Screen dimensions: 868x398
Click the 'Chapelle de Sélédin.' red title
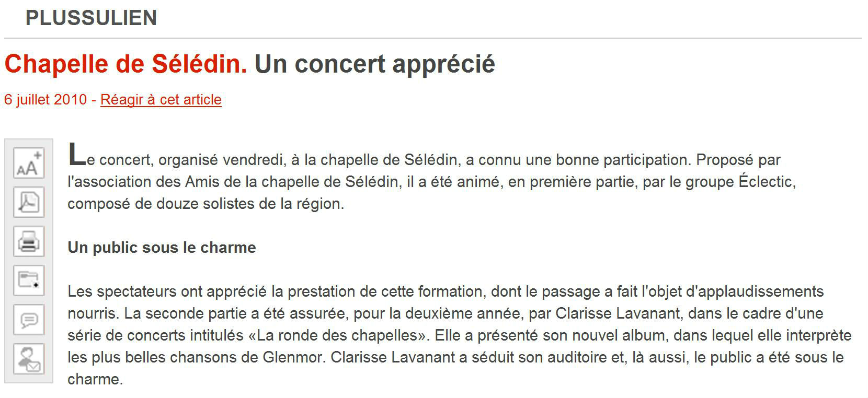(x=125, y=64)
